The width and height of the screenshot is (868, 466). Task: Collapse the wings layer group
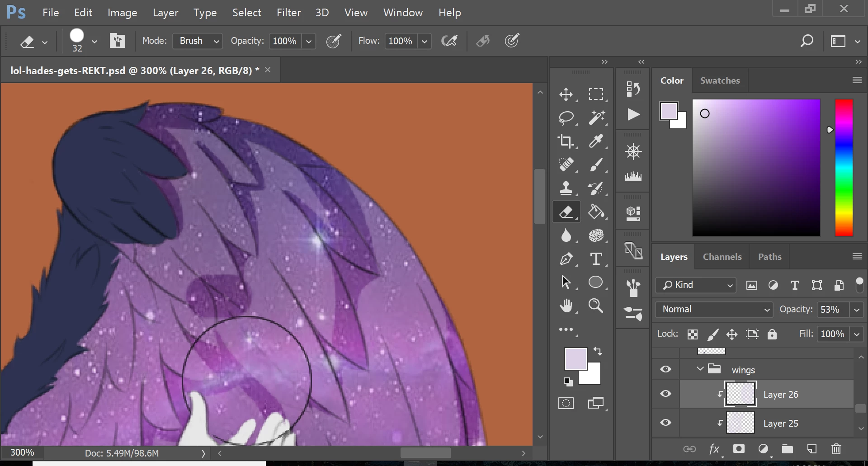700,369
